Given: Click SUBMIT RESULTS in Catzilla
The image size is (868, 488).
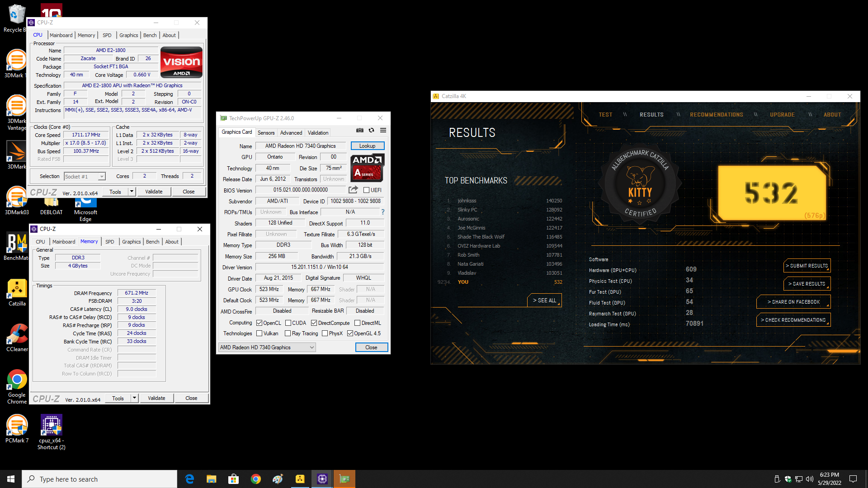Looking at the screenshot, I should point(807,266).
